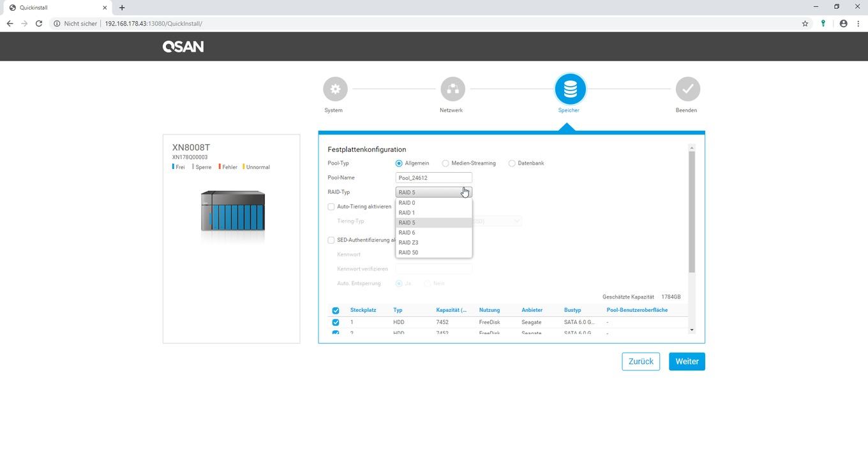Image resolution: width=868 pixels, height=470 pixels.
Task: Pick RAID 50 from the list
Action: (433, 253)
